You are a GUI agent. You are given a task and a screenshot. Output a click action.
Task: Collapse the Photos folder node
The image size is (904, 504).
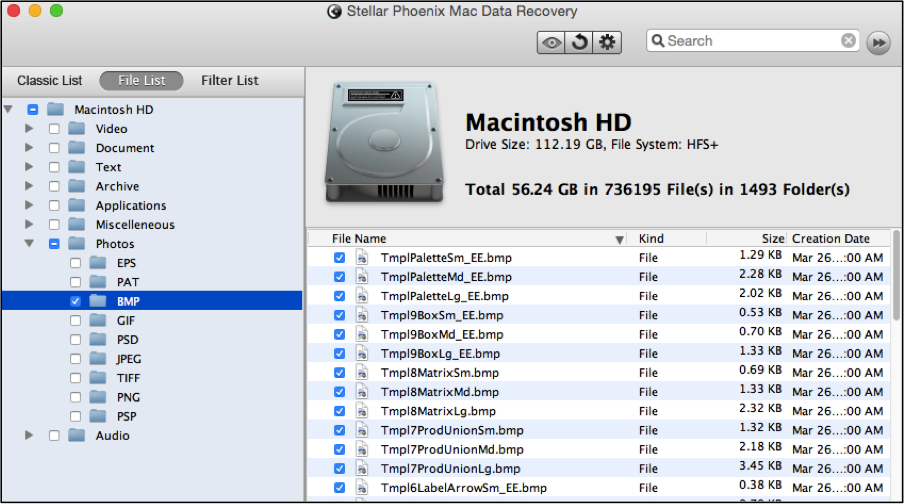[29, 243]
